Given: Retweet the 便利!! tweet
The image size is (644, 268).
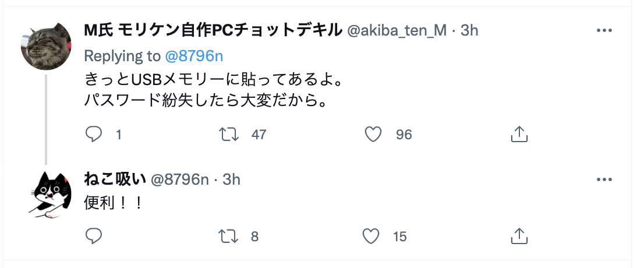Looking at the screenshot, I should pos(227,236).
